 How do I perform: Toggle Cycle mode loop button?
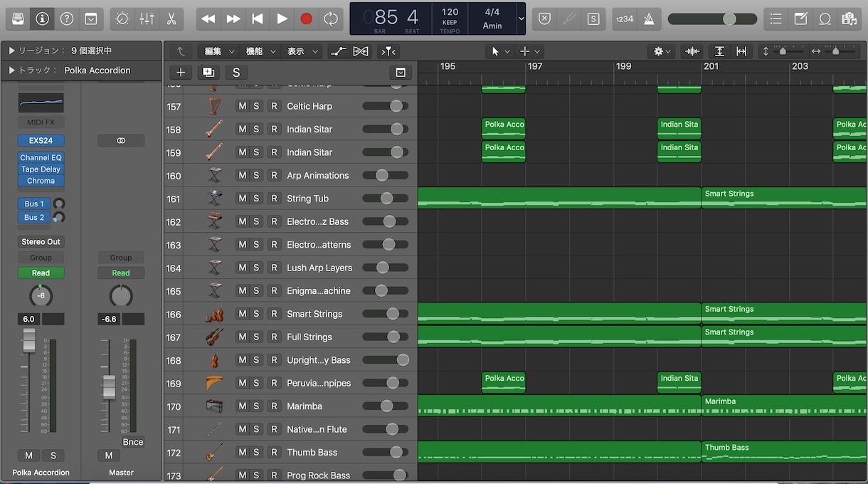pos(331,19)
